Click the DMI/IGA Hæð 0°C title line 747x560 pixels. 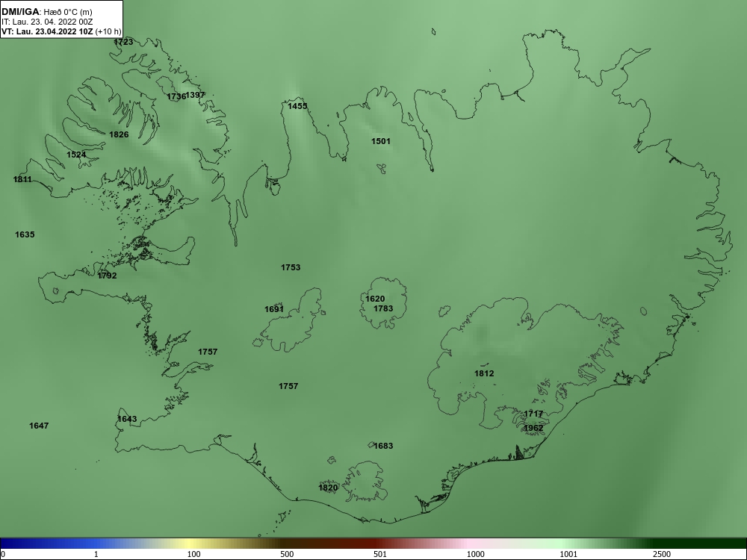[46, 12]
